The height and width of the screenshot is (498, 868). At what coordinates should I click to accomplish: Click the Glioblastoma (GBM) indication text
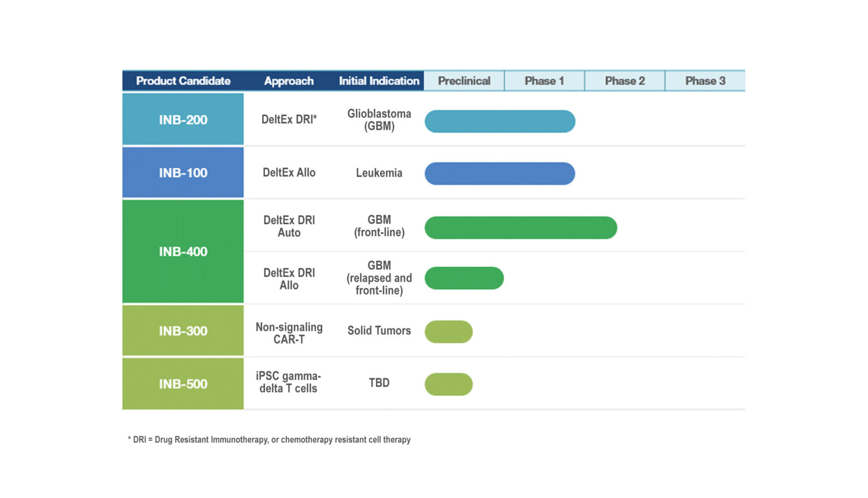coord(379,120)
